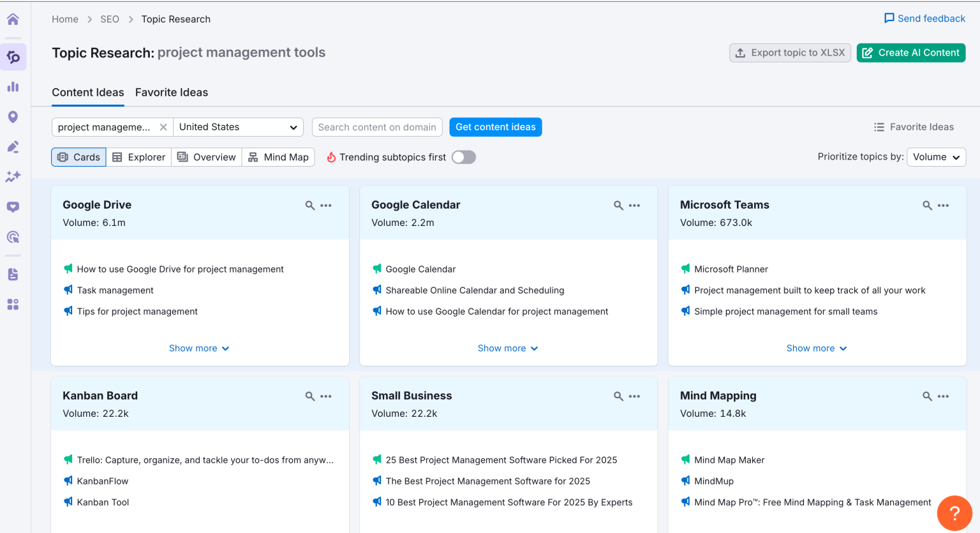Toggle megaphone beside Microsoft Planner idea

coord(686,269)
